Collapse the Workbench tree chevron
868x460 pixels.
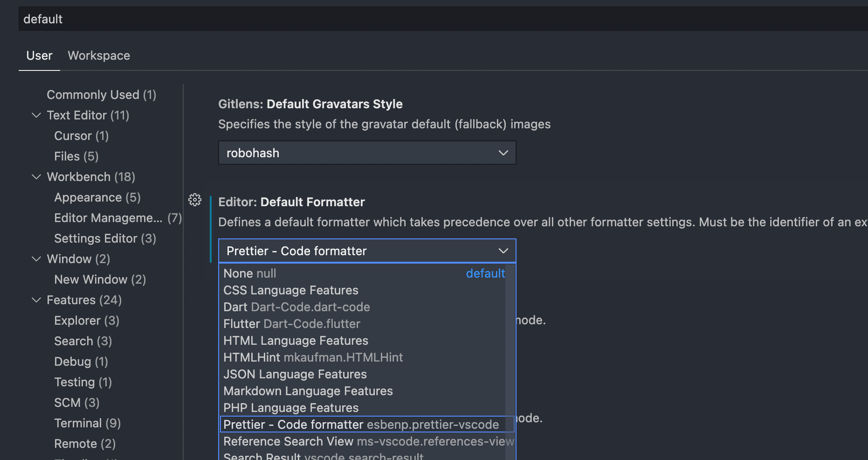36,177
